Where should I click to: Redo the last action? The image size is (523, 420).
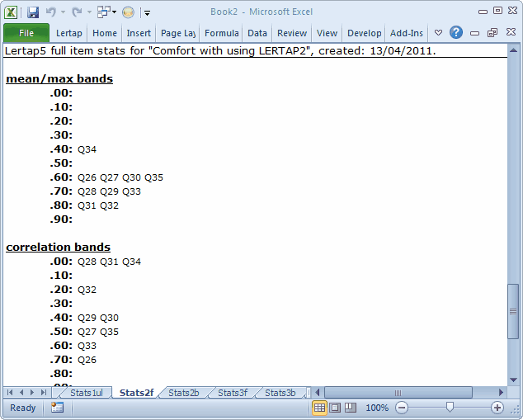[77, 12]
